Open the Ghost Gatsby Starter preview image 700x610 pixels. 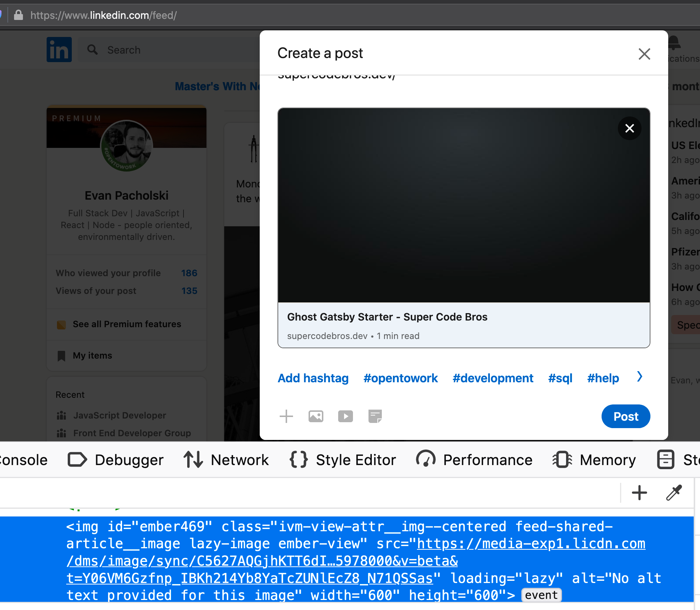coord(464,206)
